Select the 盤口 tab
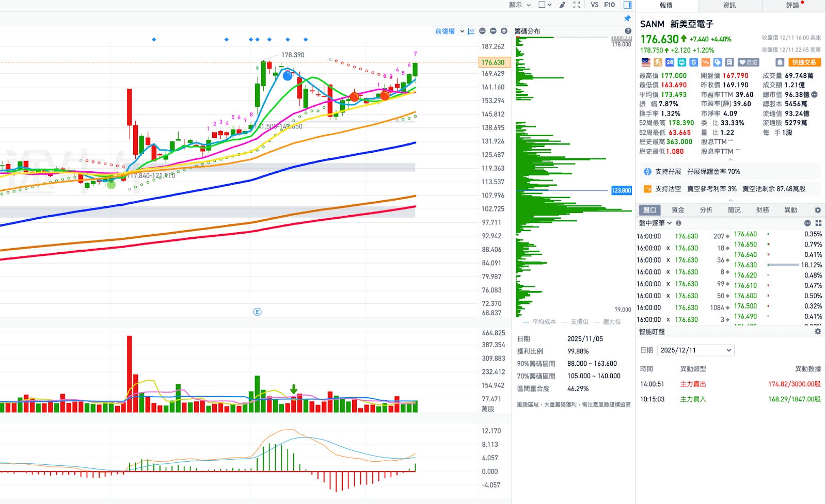 tap(649, 210)
